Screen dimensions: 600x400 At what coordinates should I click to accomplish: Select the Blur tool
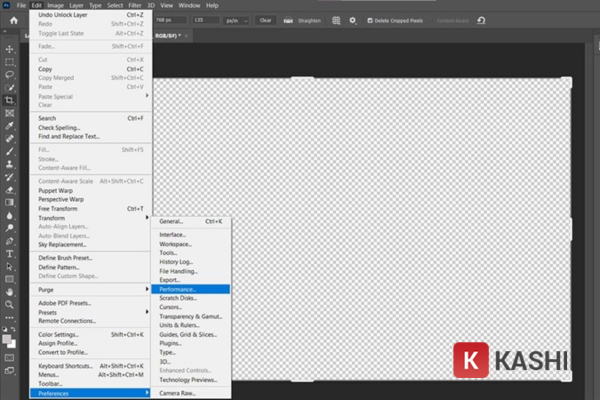tap(10, 216)
